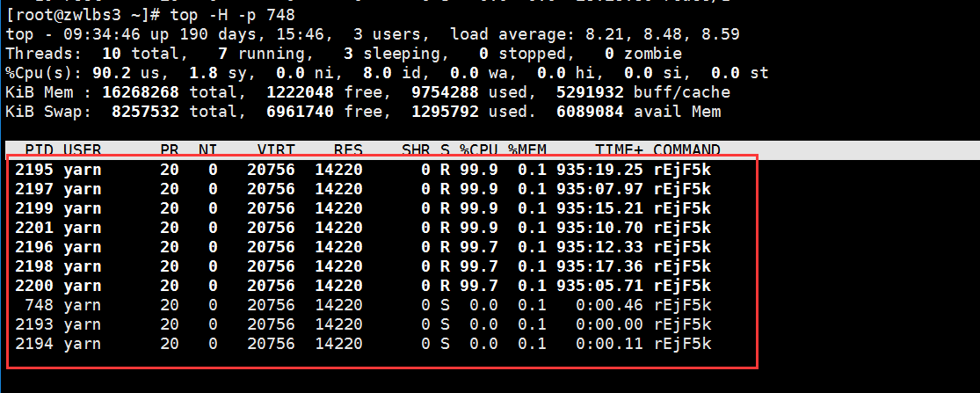Click the VIRT column header
980x393 pixels.
(x=276, y=150)
